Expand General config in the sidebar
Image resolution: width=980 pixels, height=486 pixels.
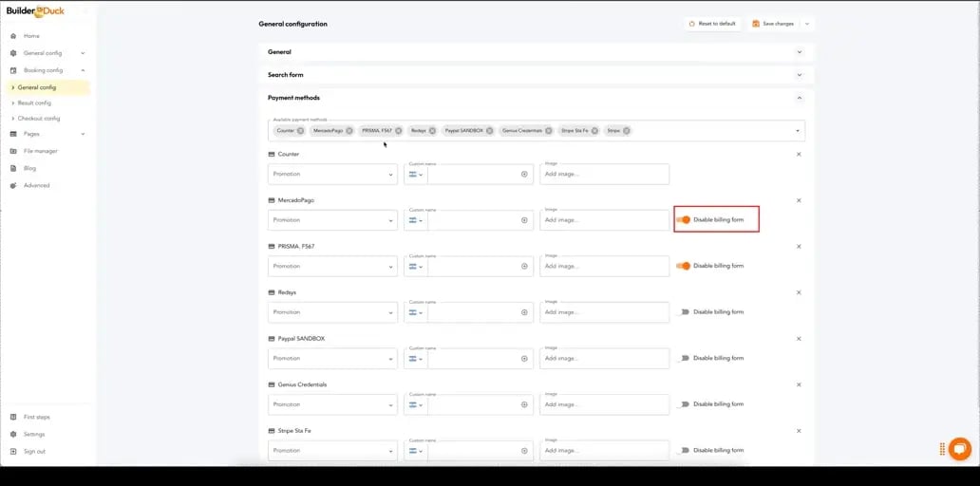[x=83, y=53]
